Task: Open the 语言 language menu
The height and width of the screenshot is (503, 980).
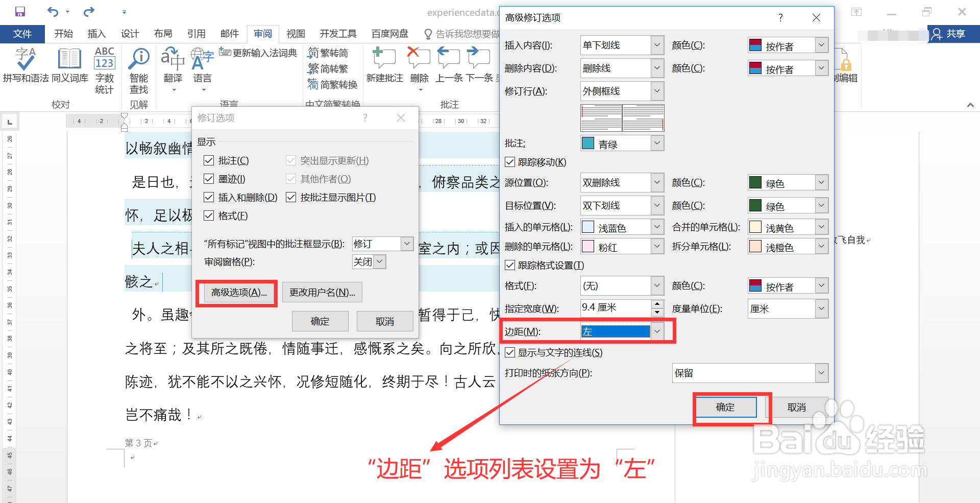Action: [203, 69]
